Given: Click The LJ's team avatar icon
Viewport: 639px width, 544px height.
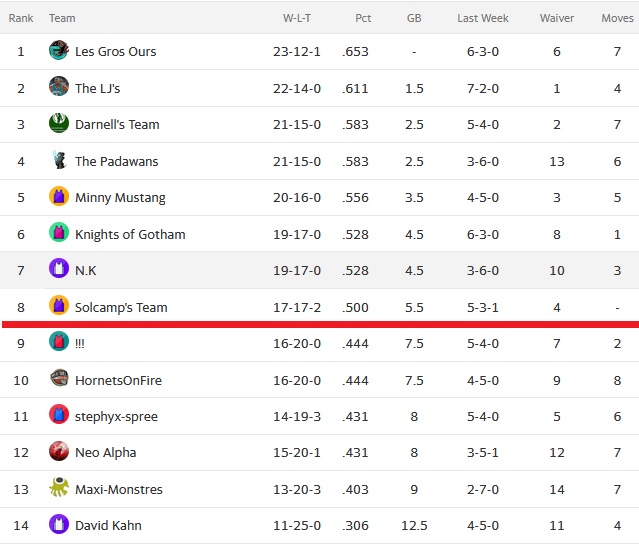Looking at the screenshot, I should [59, 86].
